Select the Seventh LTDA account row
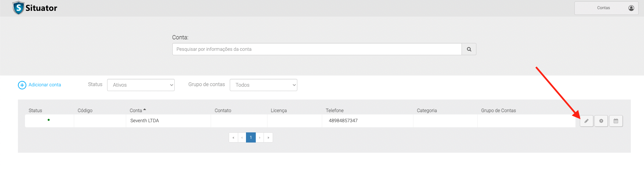Screen dimensions: 644x173 click(145, 121)
